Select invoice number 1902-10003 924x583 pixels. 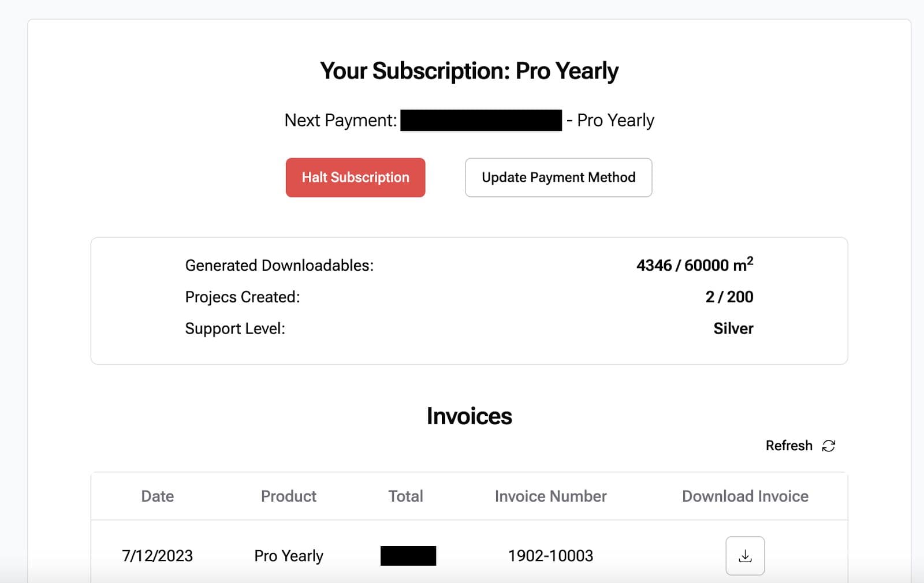click(550, 556)
